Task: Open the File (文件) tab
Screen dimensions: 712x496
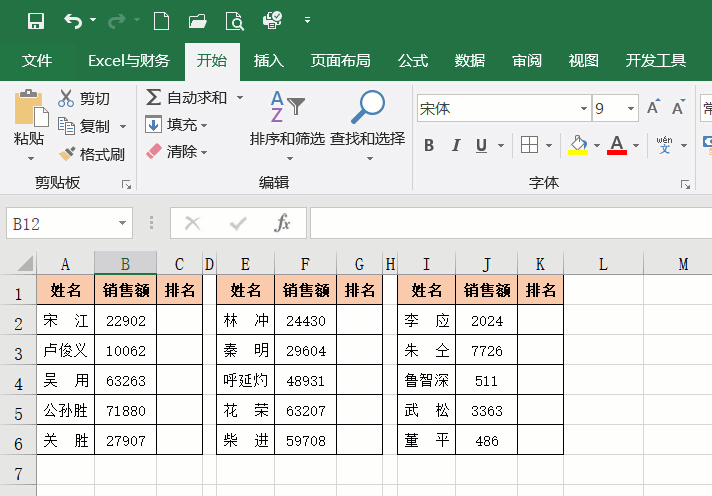Action: coord(37,60)
